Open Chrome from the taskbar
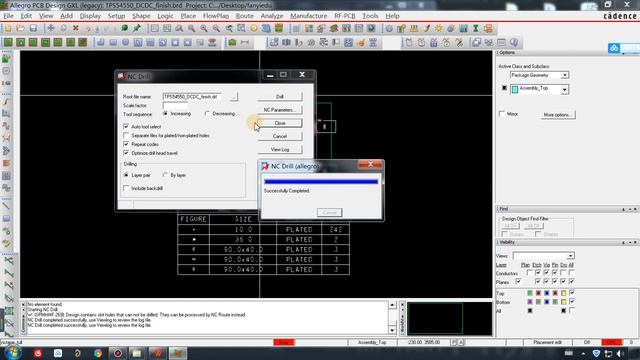The width and height of the screenshot is (640, 360). click(98, 353)
